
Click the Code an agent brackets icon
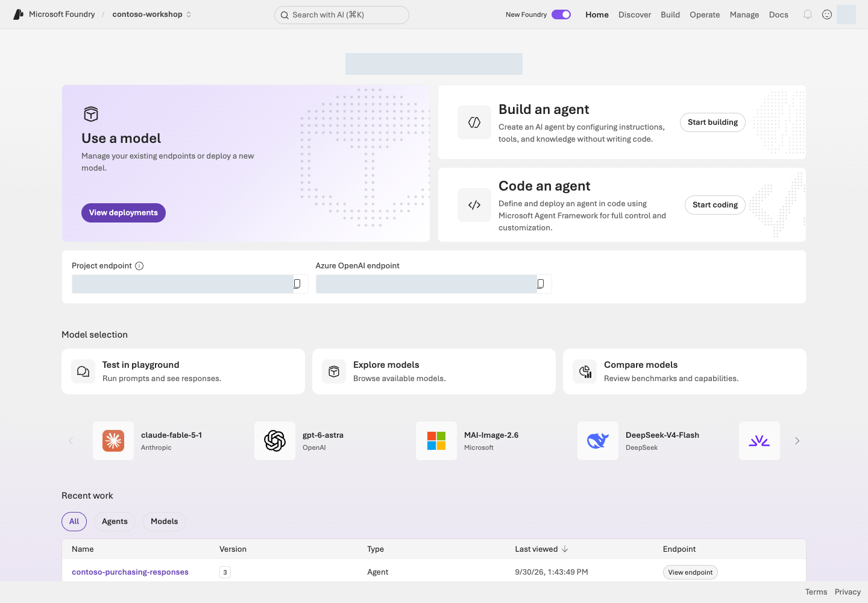474,205
